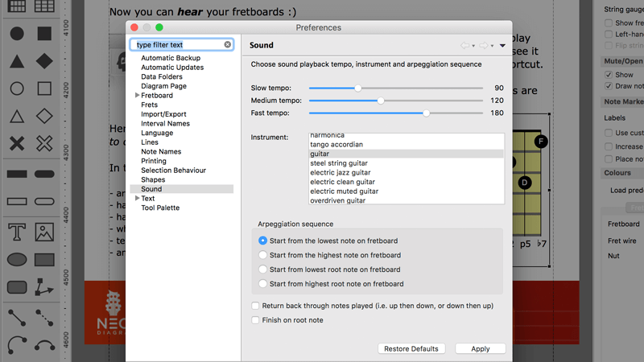The width and height of the screenshot is (644, 362).
Task: Toggle Left-handed checkbox in side panel
Action: coord(609,34)
